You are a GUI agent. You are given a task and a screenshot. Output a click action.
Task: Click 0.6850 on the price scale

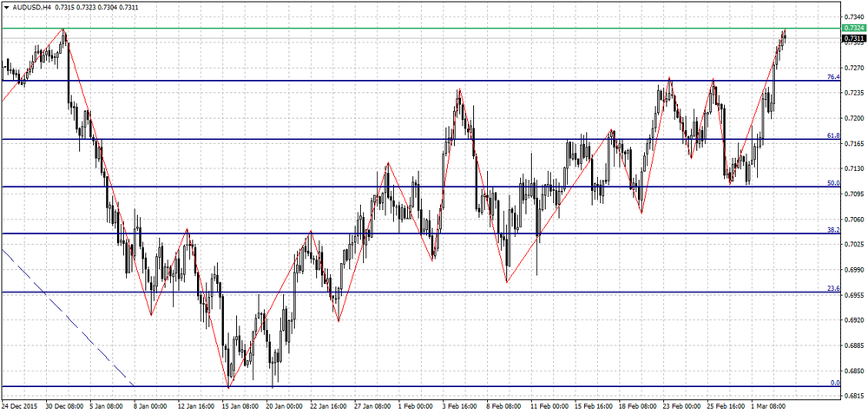854,371
